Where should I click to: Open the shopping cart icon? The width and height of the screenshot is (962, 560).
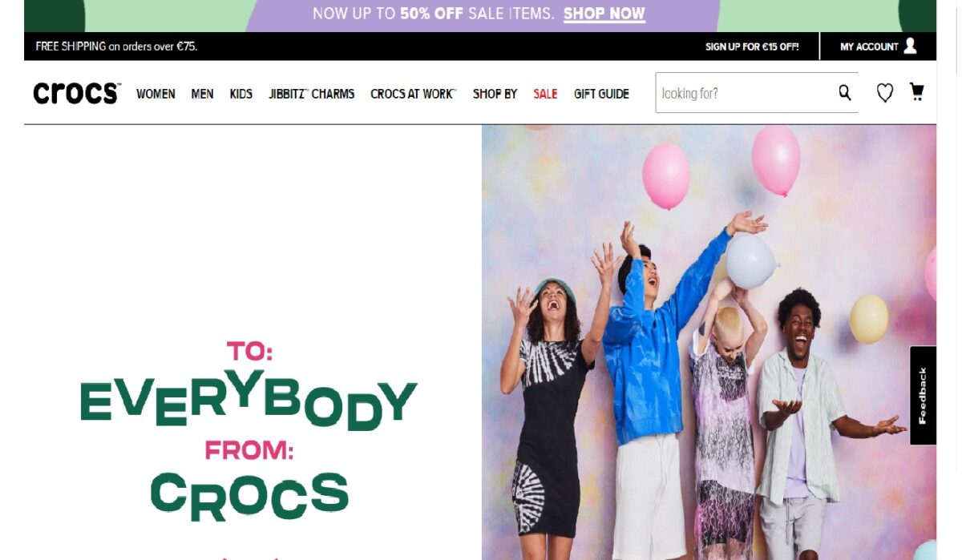click(x=916, y=92)
